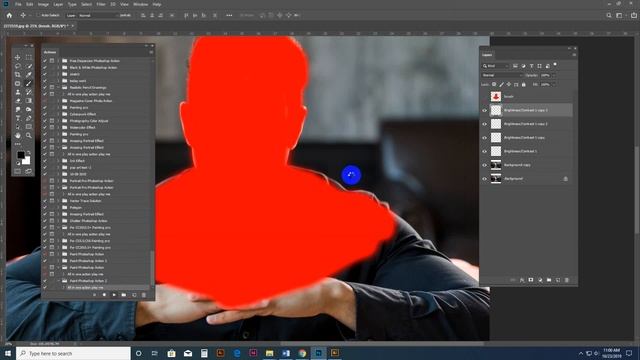Click the Lock all icon in Layers panel
640x360 pixels.
524,84
